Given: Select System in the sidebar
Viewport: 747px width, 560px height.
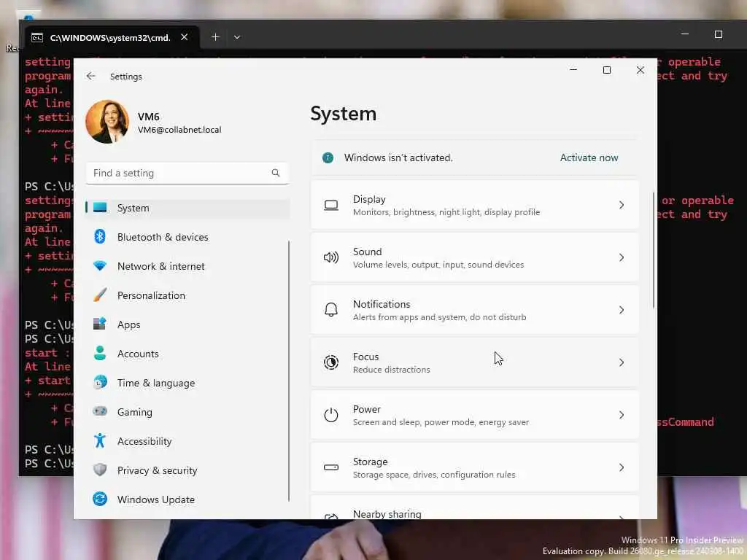Looking at the screenshot, I should (x=187, y=208).
